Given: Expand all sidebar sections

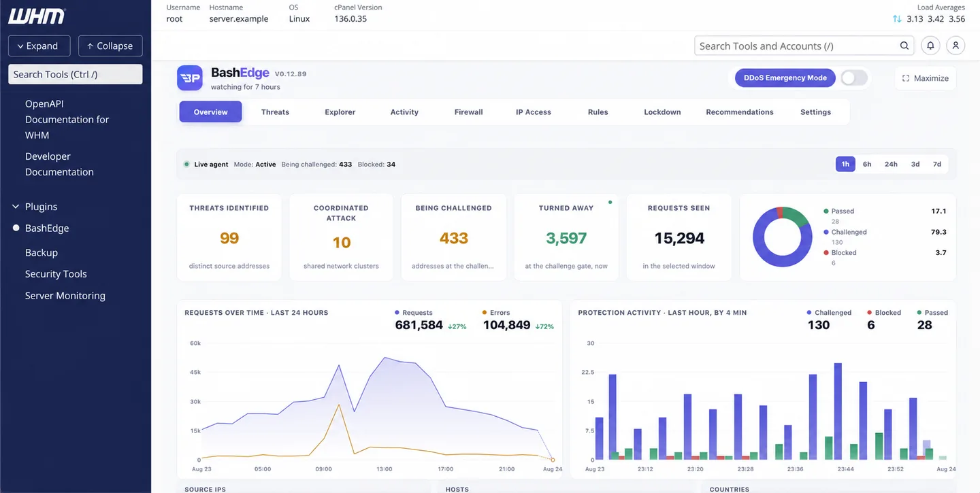Looking at the screenshot, I should [x=38, y=46].
